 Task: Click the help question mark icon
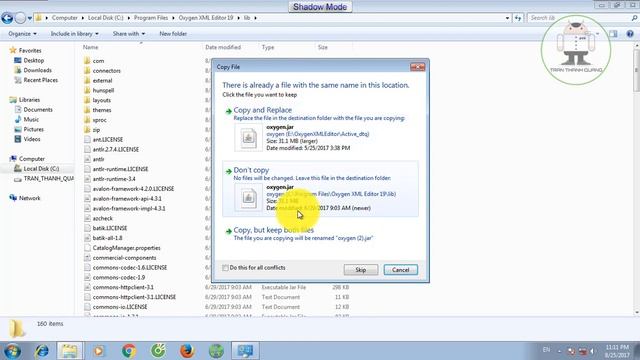coord(630,34)
